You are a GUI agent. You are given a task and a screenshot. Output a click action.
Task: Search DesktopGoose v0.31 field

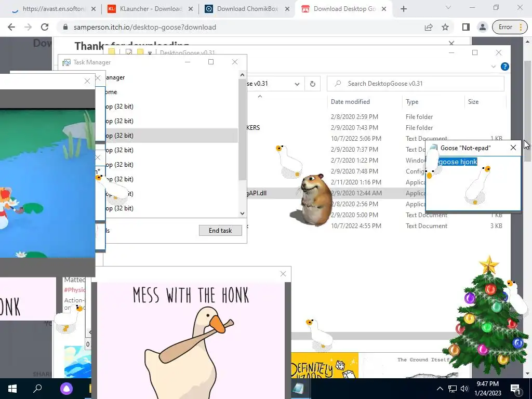415,84
